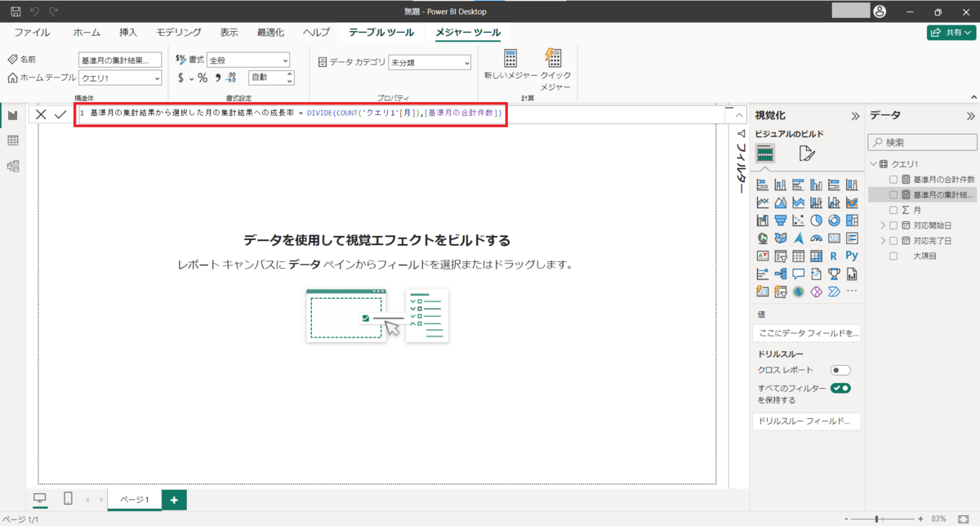Select the clustered column chart visual
Viewport: 980px width, 526px height.
coord(816,185)
